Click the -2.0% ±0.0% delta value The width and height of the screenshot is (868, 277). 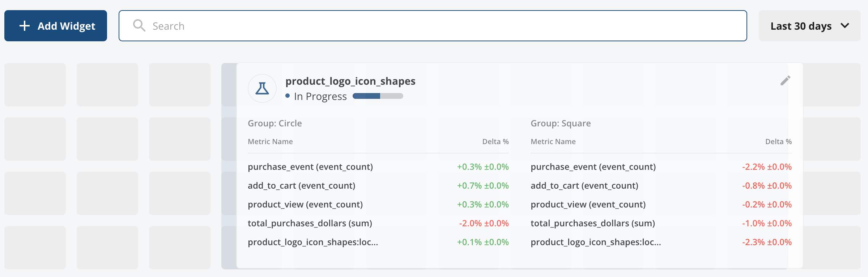pyautogui.click(x=484, y=223)
